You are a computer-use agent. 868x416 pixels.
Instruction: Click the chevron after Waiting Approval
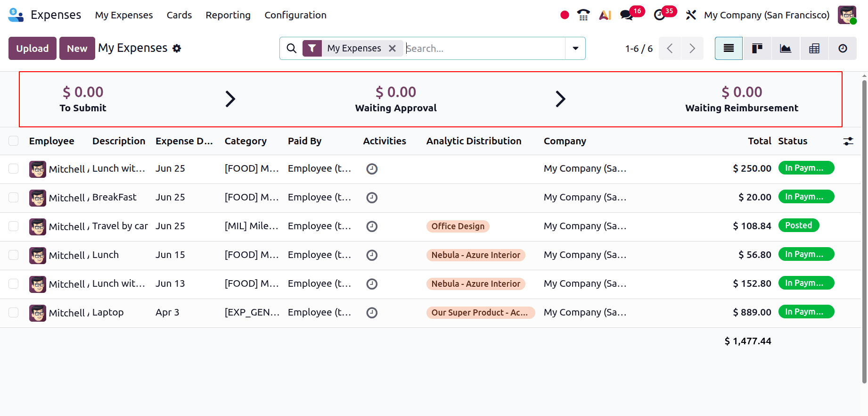pyautogui.click(x=560, y=99)
